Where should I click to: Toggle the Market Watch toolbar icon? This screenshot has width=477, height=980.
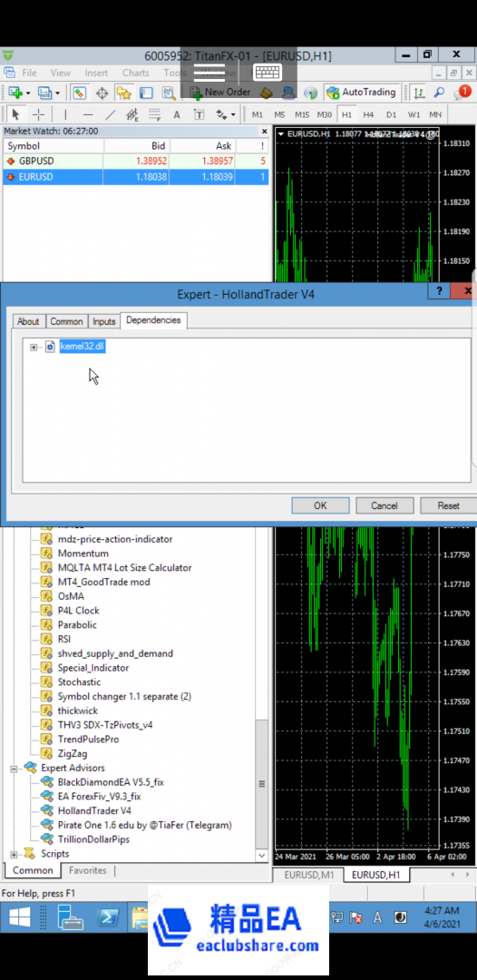[79, 93]
